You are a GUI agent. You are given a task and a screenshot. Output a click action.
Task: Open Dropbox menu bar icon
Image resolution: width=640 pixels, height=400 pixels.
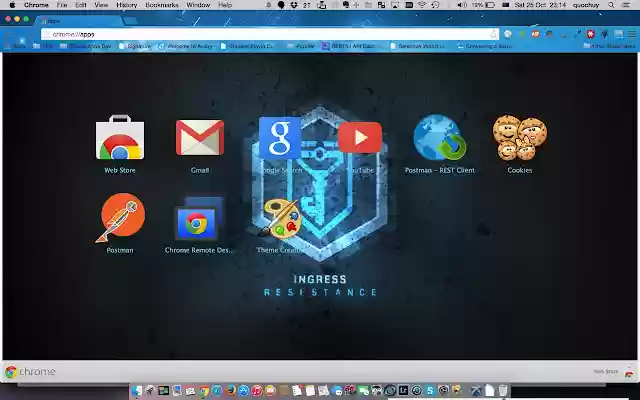pyautogui.click(x=294, y=5)
